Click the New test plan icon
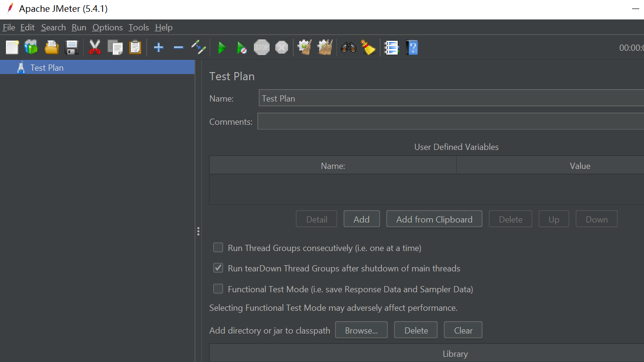The width and height of the screenshot is (644, 362). click(12, 47)
